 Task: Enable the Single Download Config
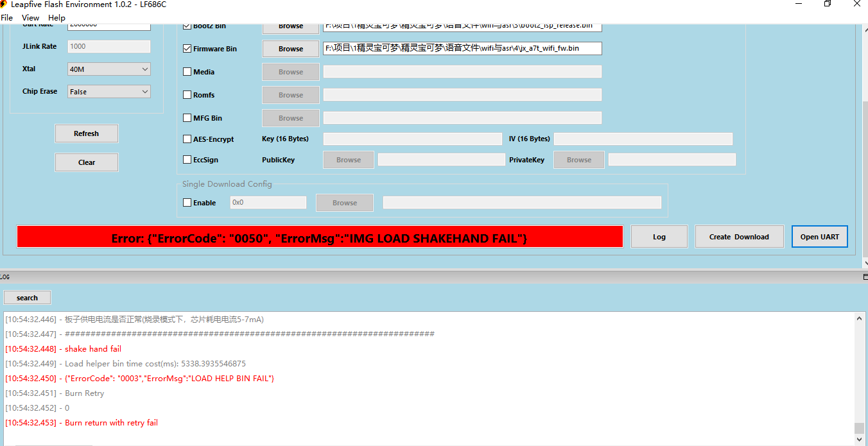pyautogui.click(x=187, y=202)
